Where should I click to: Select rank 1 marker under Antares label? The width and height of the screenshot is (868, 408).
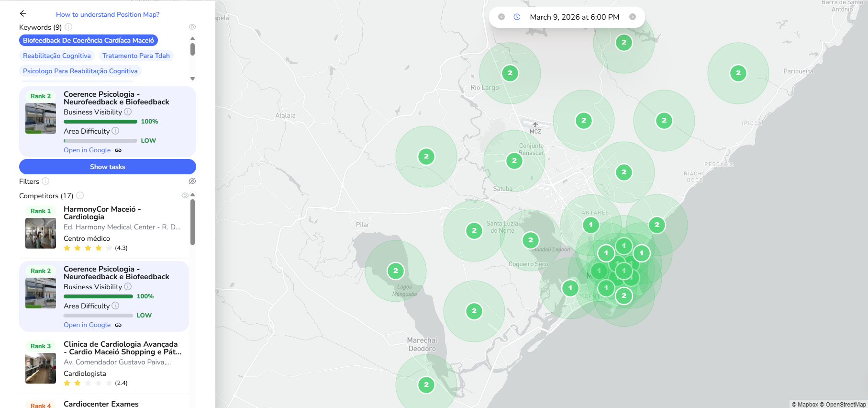click(591, 225)
